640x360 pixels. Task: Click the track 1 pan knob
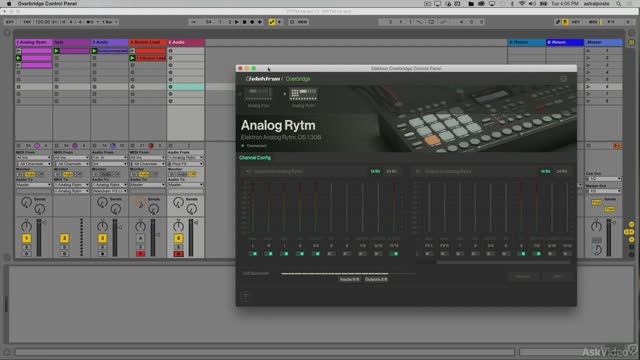(26, 226)
